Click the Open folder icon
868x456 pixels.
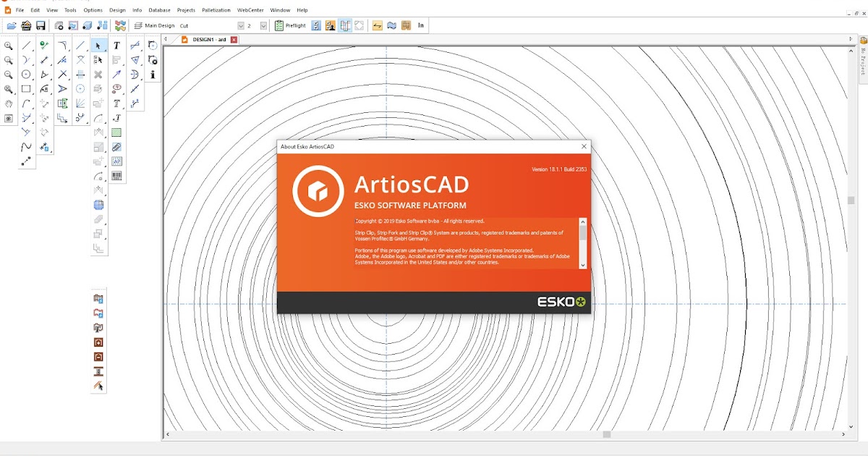pyautogui.click(x=12, y=25)
